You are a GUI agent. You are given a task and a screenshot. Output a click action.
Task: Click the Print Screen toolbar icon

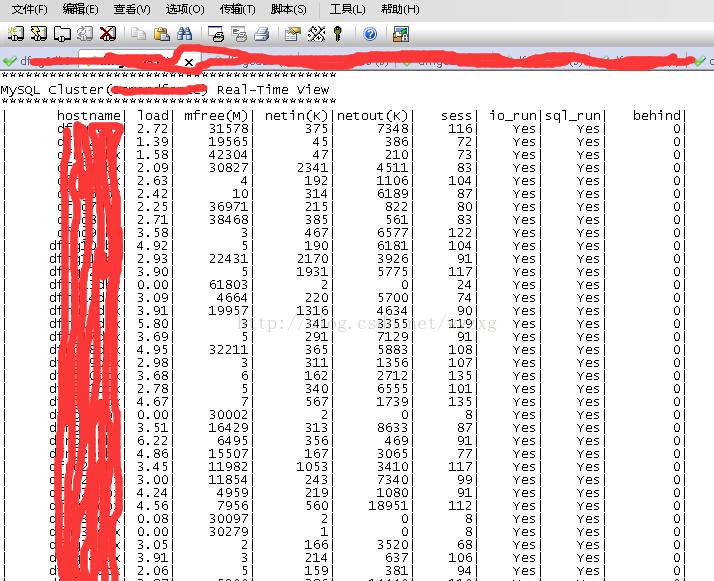(x=216, y=34)
